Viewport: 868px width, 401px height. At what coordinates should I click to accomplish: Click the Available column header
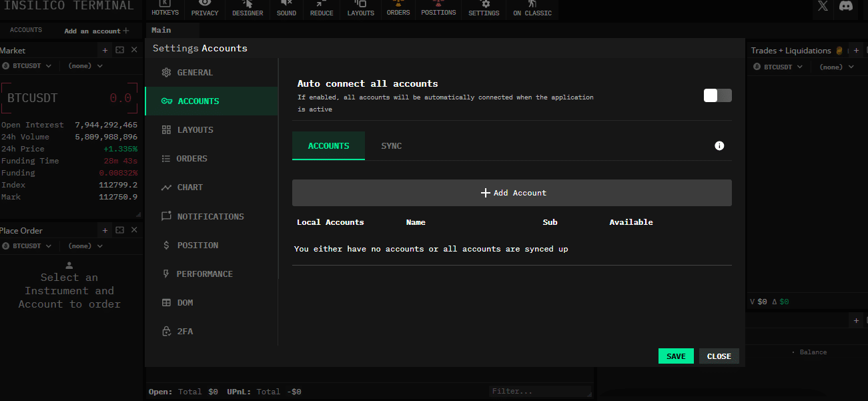(631, 222)
